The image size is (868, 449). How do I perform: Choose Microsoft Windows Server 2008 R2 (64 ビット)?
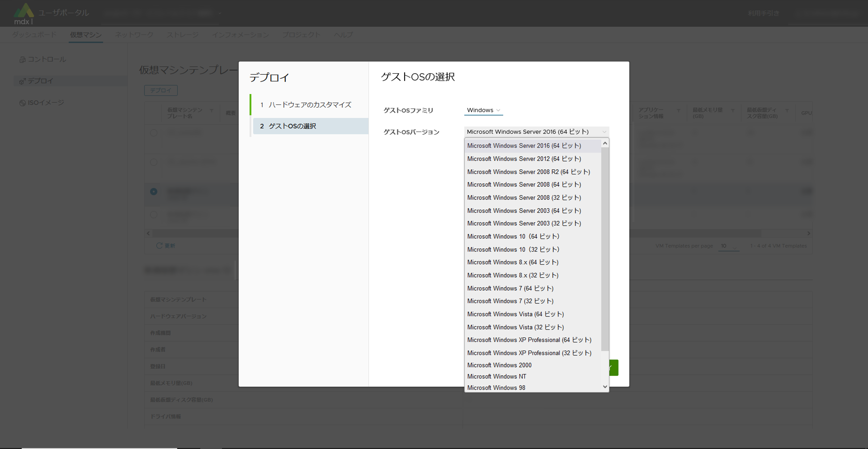(533, 172)
